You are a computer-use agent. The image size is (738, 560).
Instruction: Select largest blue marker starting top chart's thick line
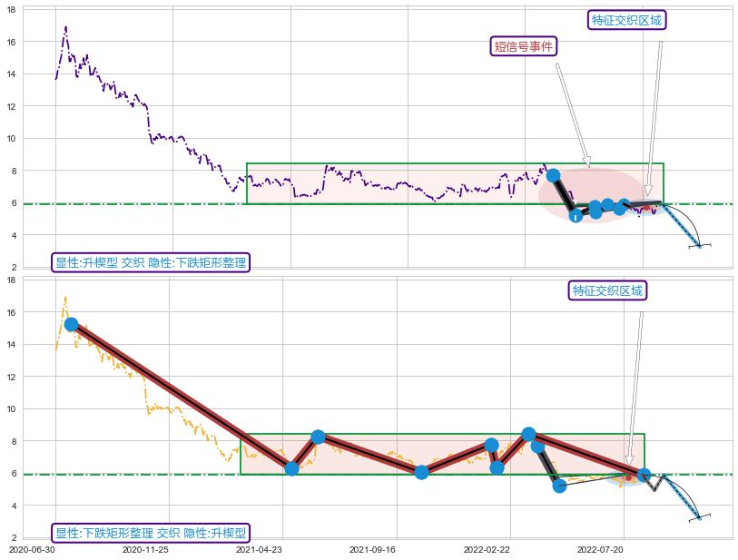553,174
